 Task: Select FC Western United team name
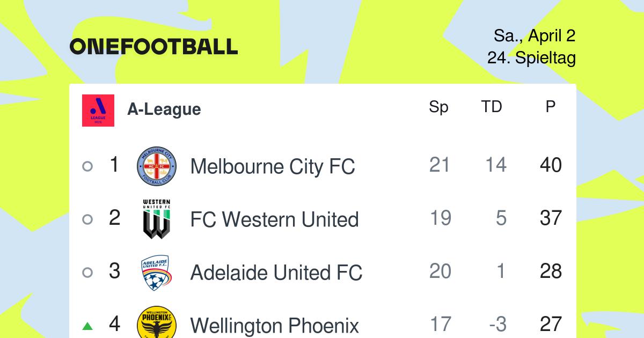(274, 219)
